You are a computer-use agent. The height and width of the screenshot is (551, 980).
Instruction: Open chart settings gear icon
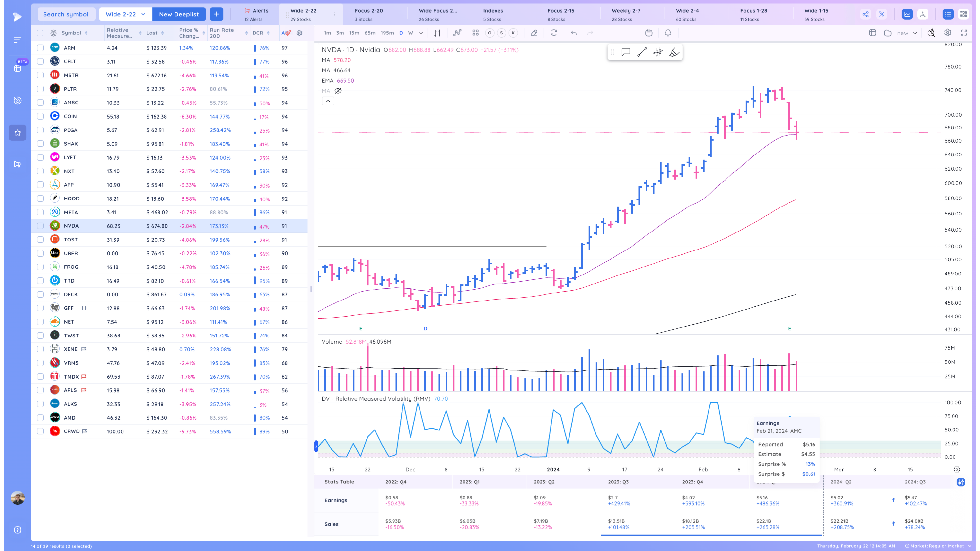click(948, 33)
